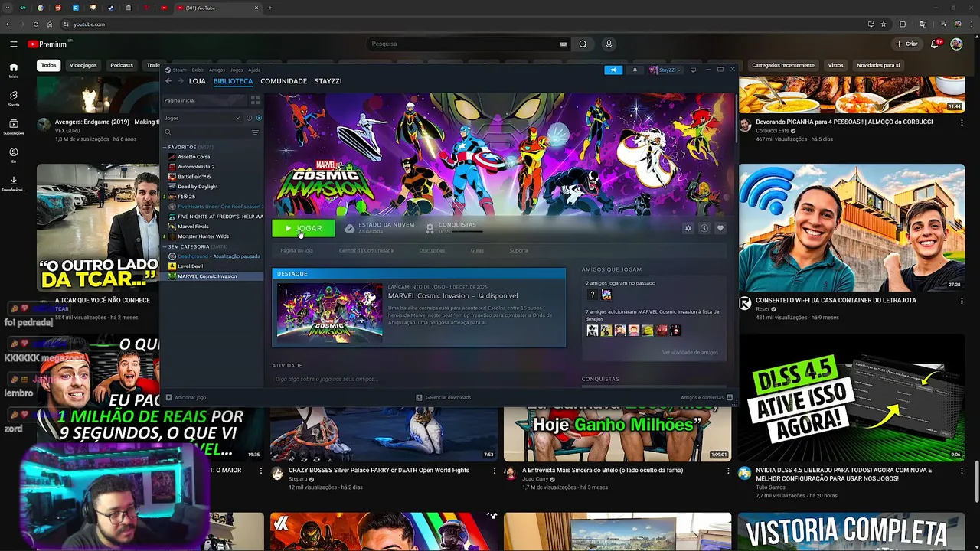980x551 pixels.
Task: Click the recent activity clock icon in sidebar
Action: [249, 118]
